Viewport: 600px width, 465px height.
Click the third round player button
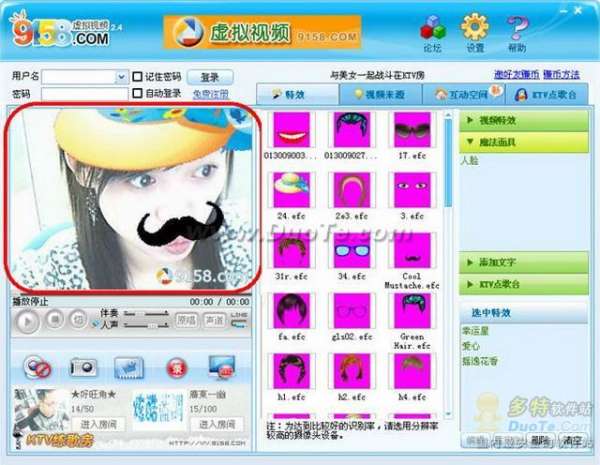pyautogui.click(x=78, y=319)
